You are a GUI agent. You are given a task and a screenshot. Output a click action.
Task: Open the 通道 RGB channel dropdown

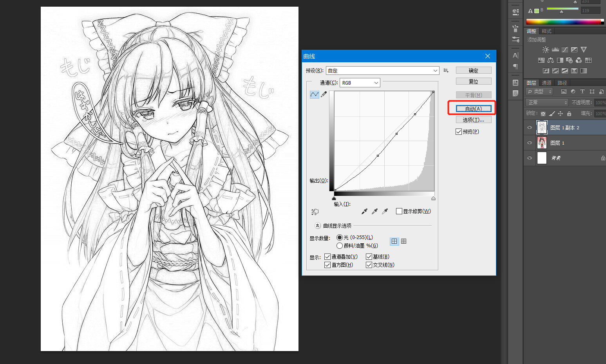click(x=360, y=83)
